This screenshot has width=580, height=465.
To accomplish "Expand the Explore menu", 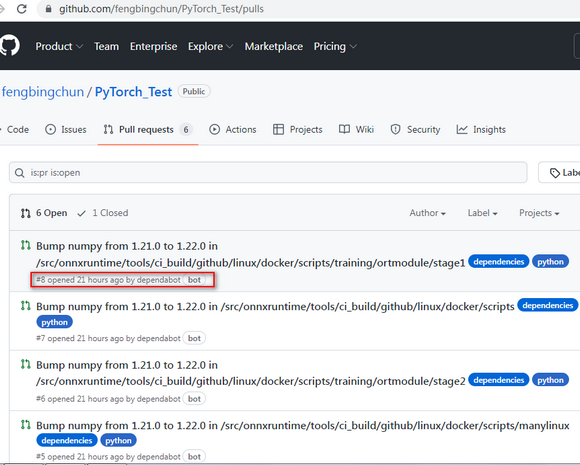I will tap(210, 46).
